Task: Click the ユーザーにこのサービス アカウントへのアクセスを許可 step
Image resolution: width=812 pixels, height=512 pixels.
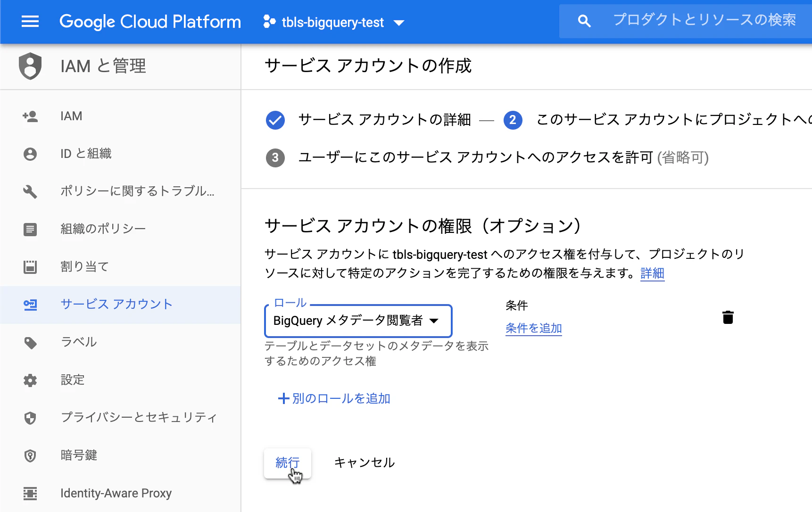Action: (x=504, y=158)
